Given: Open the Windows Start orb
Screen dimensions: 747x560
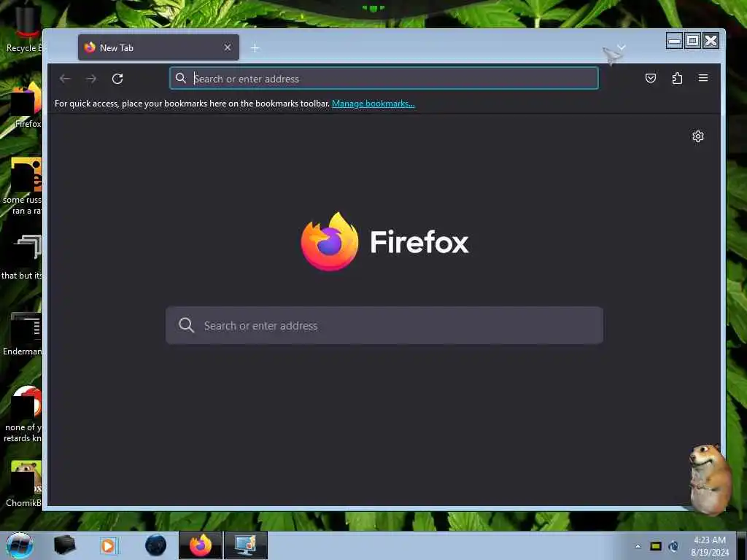Looking at the screenshot, I should pyautogui.click(x=20, y=545).
